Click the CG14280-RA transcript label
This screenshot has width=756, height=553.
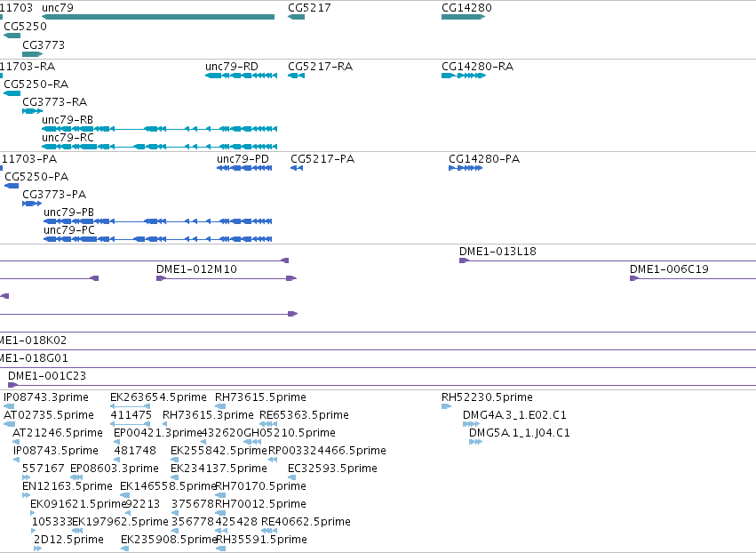(x=477, y=67)
